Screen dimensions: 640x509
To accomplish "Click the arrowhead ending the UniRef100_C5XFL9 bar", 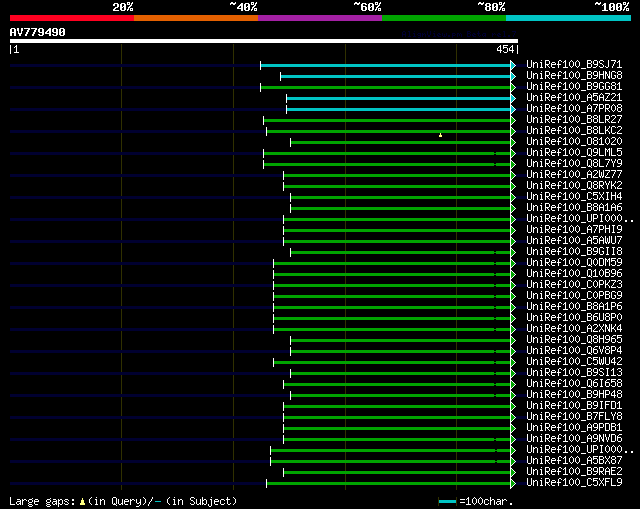I will click(513, 483).
